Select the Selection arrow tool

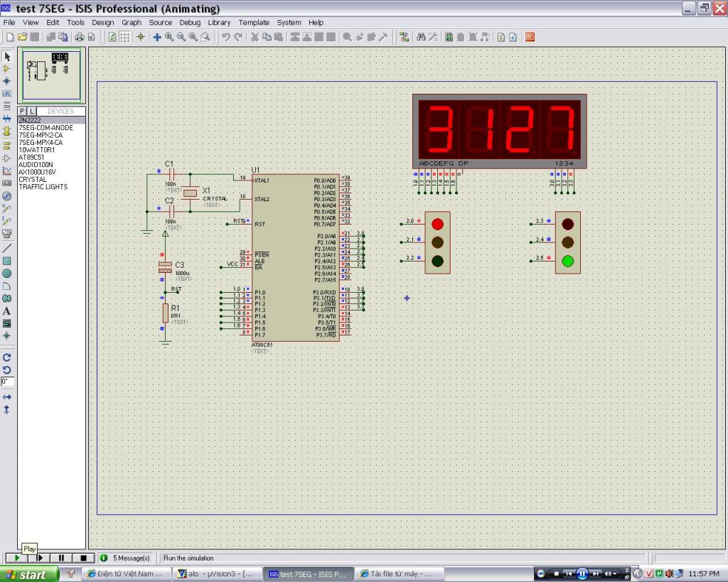point(6,56)
